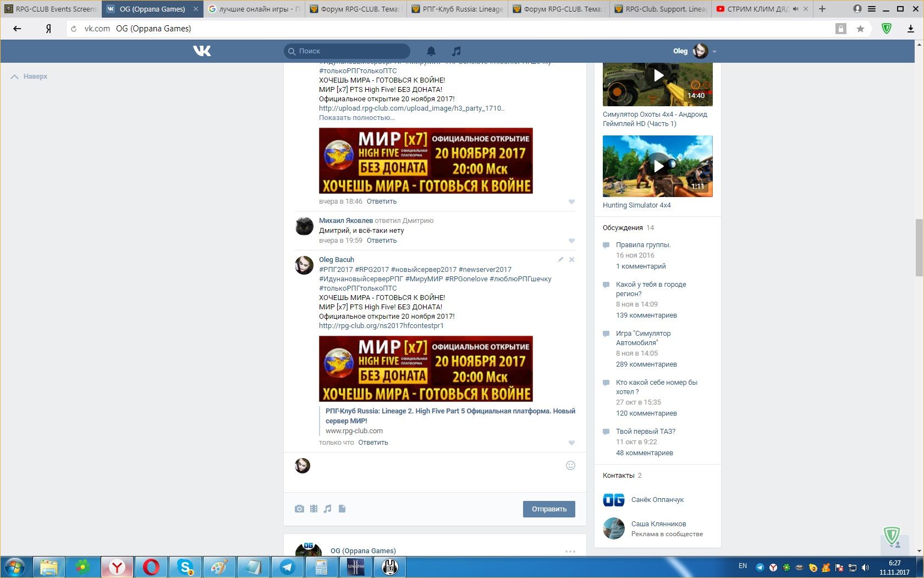
Task: Open the taskbar Calculator
Action: (321, 567)
